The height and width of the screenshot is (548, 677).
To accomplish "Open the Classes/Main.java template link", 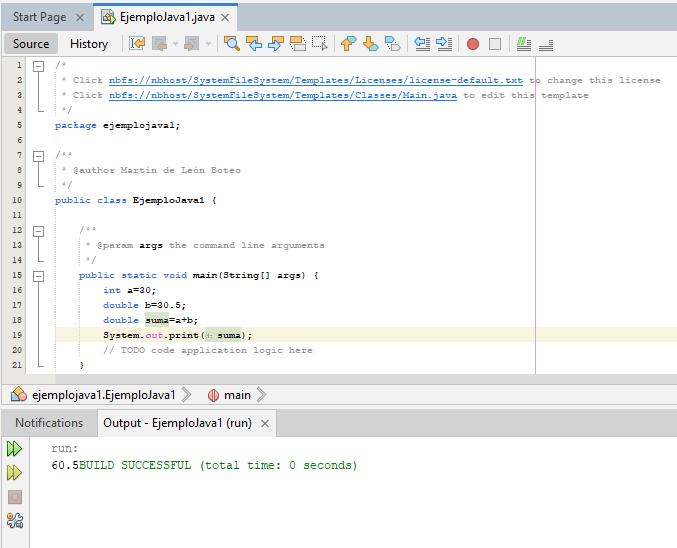I will (283, 95).
